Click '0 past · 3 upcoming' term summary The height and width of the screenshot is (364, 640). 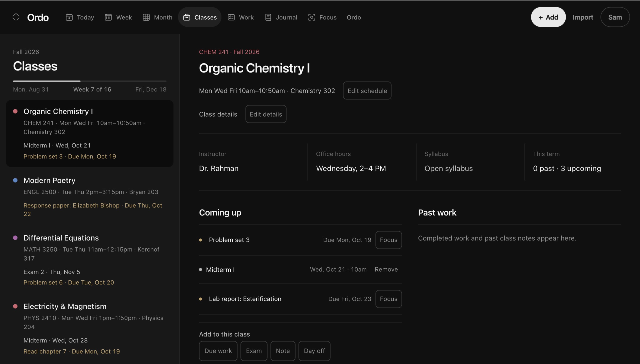pos(567,168)
